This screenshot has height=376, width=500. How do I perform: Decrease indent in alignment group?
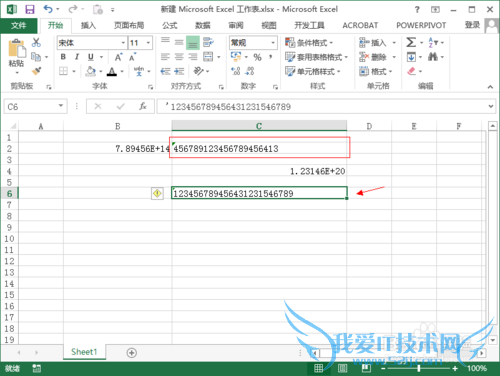pyautogui.click(x=165, y=71)
